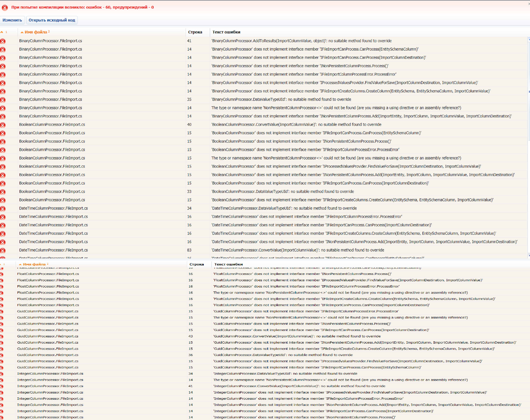Sort by the first column arrow in upper table
The height and width of the screenshot is (420, 530).
pyautogui.click(x=2, y=32)
